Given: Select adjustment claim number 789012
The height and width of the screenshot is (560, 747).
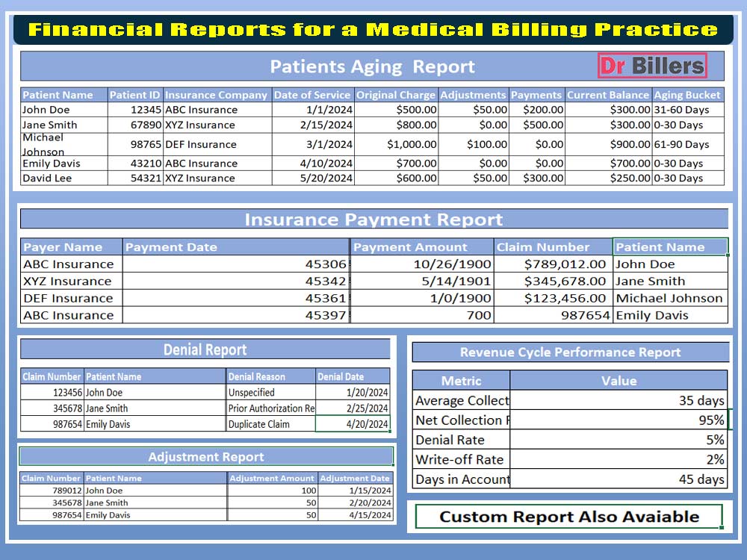Looking at the screenshot, I should click(52, 491).
